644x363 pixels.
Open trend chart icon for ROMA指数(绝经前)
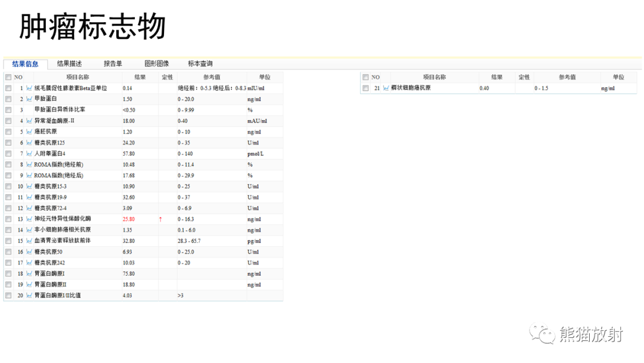coord(29,164)
